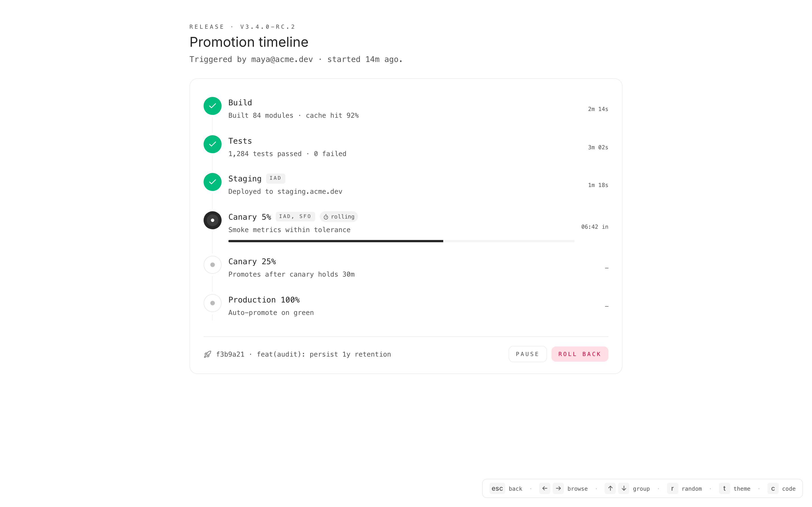Click the Tests step checkmark icon

212,144
